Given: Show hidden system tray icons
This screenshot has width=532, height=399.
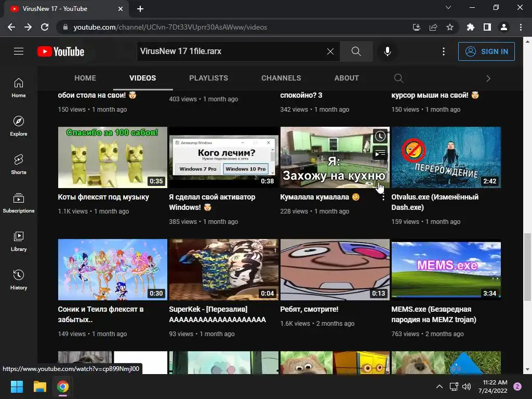Looking at the screenshot, I should pos(439,387).
